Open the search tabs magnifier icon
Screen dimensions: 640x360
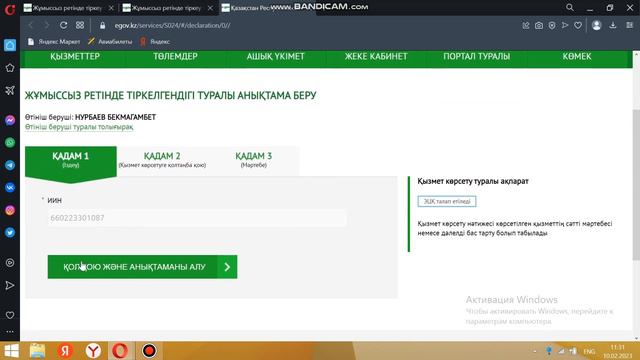point(570,7)
